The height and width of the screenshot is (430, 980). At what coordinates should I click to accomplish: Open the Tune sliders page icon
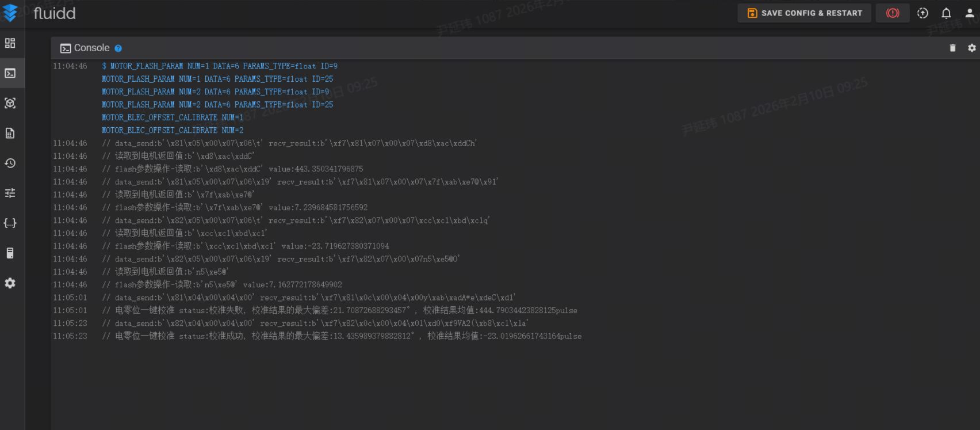(x=10, y=193)
